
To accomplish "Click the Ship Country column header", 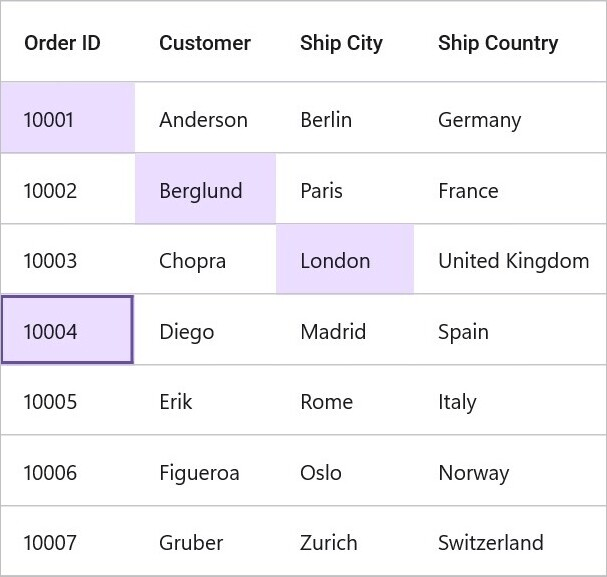I will point(510,42).
